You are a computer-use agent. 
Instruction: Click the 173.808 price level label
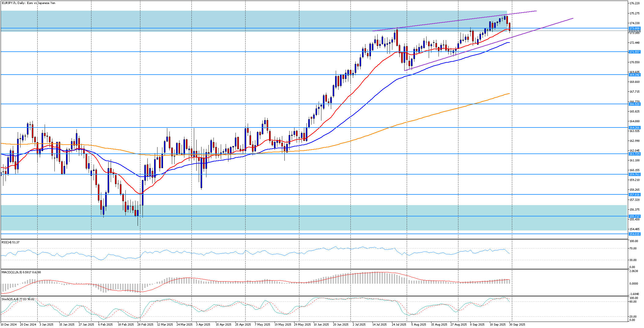point(634,28)
